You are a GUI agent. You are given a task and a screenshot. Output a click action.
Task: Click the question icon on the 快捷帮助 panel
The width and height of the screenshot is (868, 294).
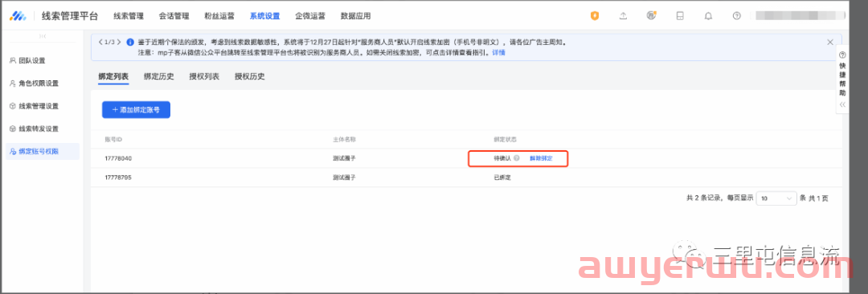coord(842,55)
